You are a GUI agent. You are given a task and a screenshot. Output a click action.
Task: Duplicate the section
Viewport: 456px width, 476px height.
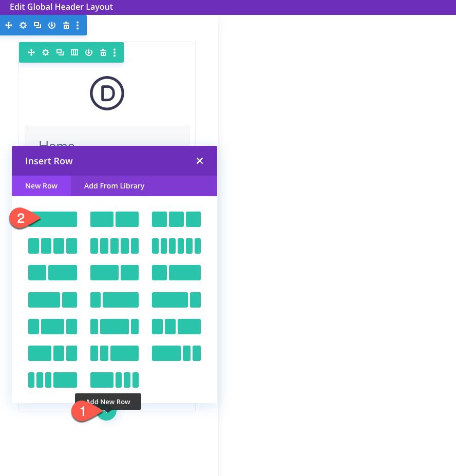[x=37, y=25]
